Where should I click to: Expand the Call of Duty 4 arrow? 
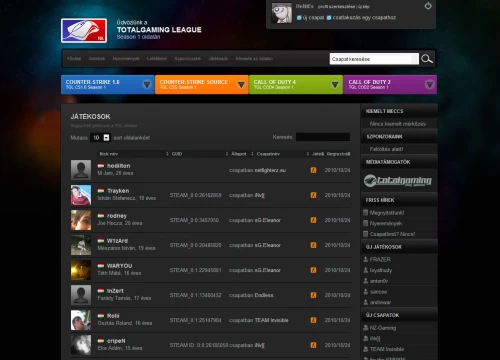point(335,85)
